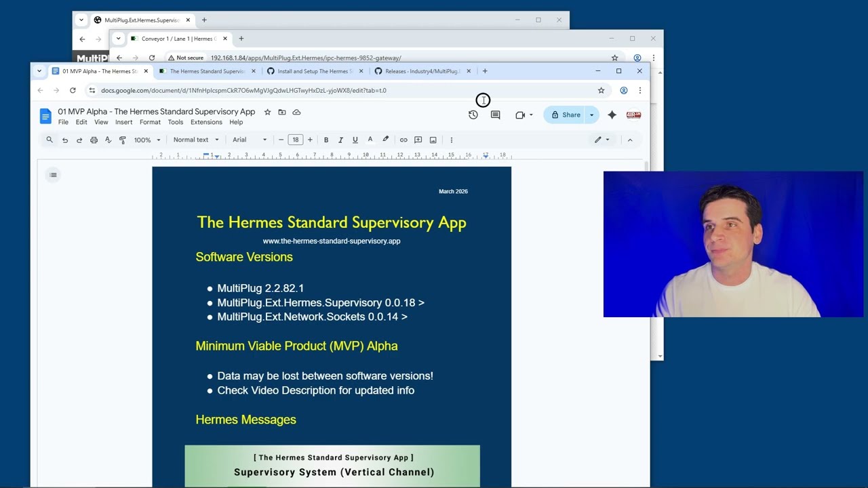Open zoom 100% dropdown

pyautogui.click(x=147, y=140)
